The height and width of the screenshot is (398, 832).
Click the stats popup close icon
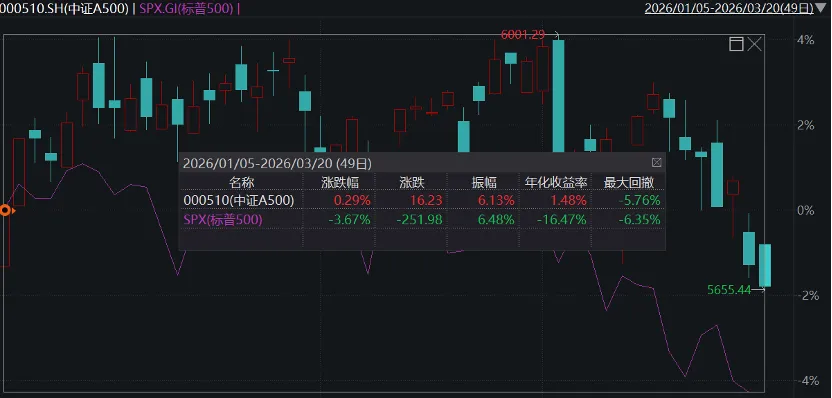656,162
